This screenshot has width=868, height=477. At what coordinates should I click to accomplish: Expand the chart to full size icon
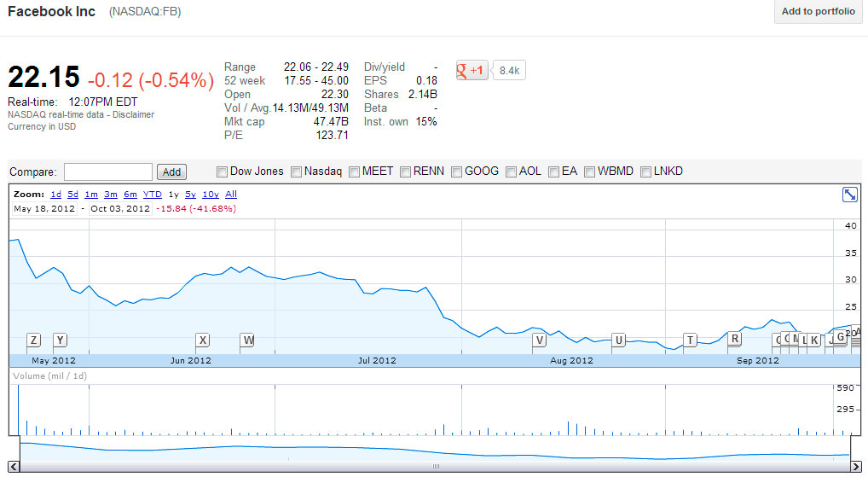pos(850,195)
